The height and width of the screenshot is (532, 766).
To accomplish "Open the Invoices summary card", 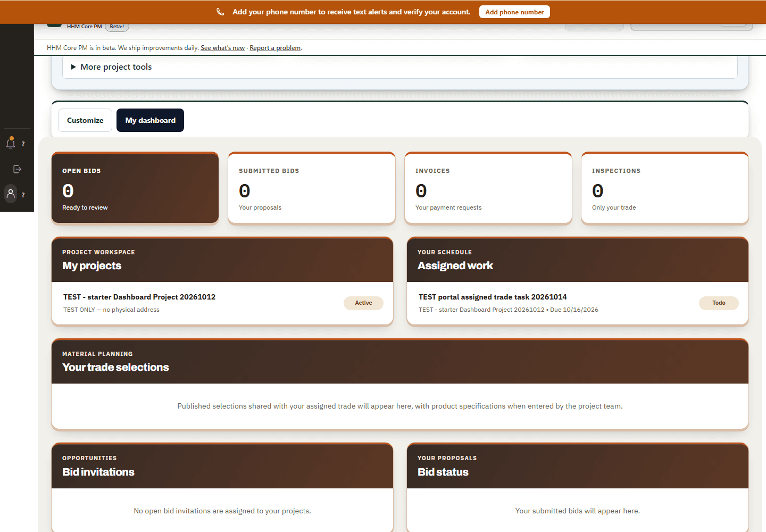I will [488, 188].
